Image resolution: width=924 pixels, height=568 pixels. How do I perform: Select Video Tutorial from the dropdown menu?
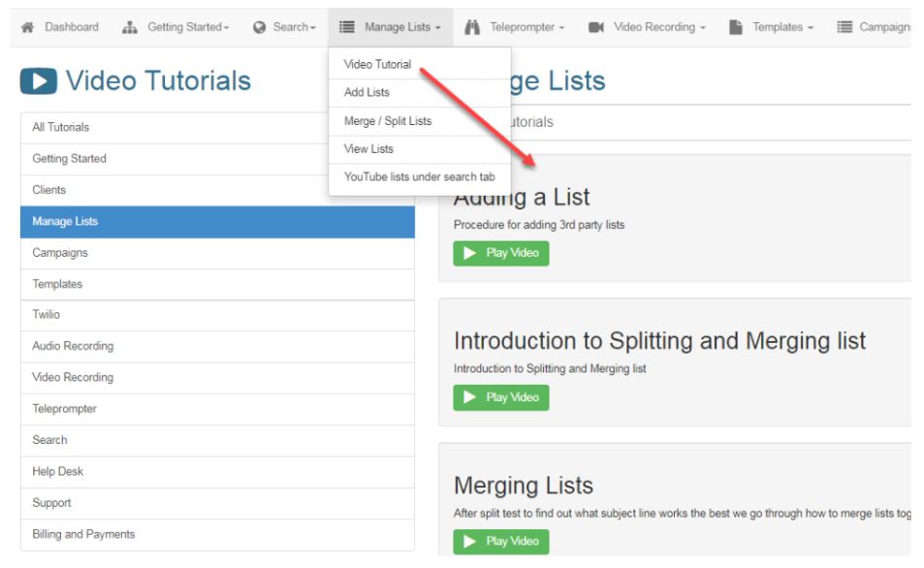(377, 64)
